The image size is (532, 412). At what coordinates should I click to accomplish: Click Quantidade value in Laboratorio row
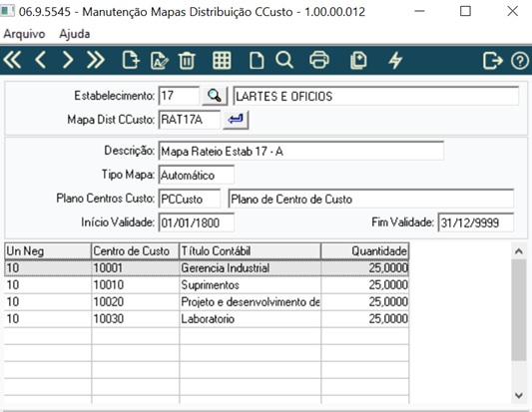click(x=365, y=319)
